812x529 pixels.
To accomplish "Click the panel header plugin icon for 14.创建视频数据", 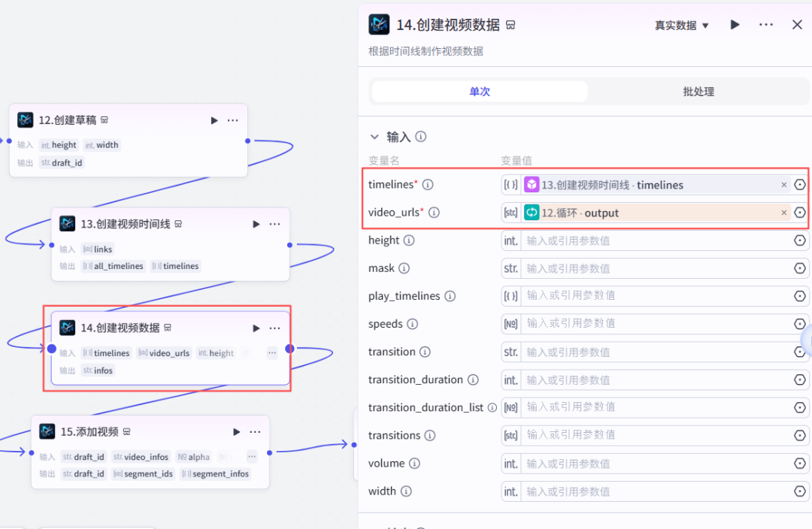I will pyautogui.click(x=379, y=24).
